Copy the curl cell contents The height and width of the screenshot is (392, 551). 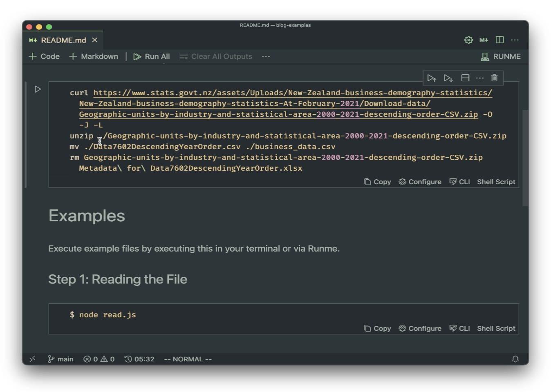pos(378,182)
